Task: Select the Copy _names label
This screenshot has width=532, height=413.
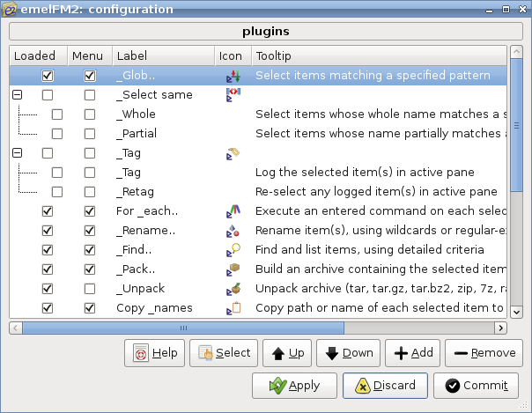Action: point(154,308)
